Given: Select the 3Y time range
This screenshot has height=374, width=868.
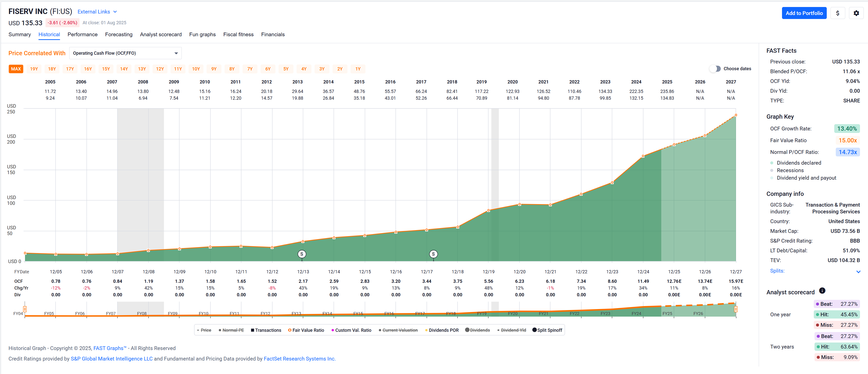Looking at the screenshot, I should coord(322,69).
